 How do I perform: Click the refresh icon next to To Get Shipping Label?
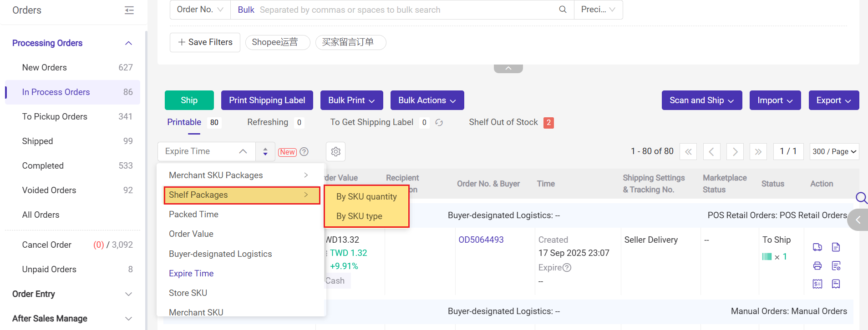(x=439, y=123)
